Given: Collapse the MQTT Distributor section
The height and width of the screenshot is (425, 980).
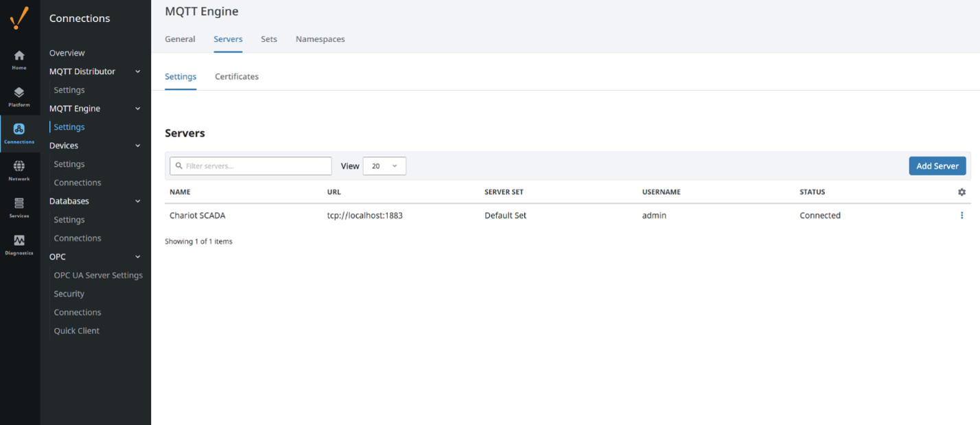Looking at the screenshot, I should pyautogui.click(x=138, y=71).
